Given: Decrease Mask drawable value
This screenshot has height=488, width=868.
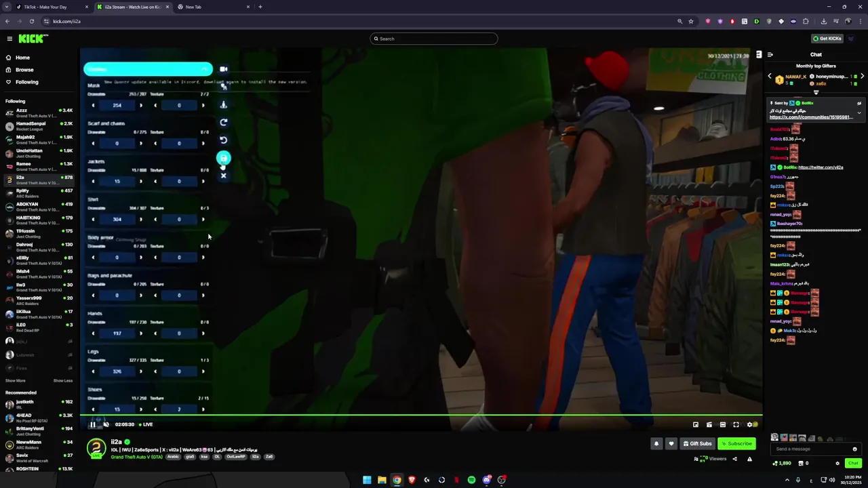Looking at the screenshot, I should (94, 105).
